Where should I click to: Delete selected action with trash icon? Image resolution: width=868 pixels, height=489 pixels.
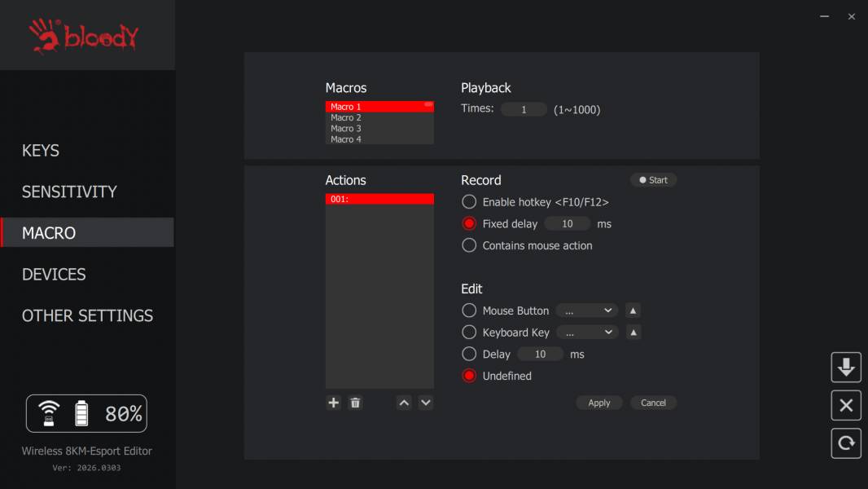[x=355, y=403]
